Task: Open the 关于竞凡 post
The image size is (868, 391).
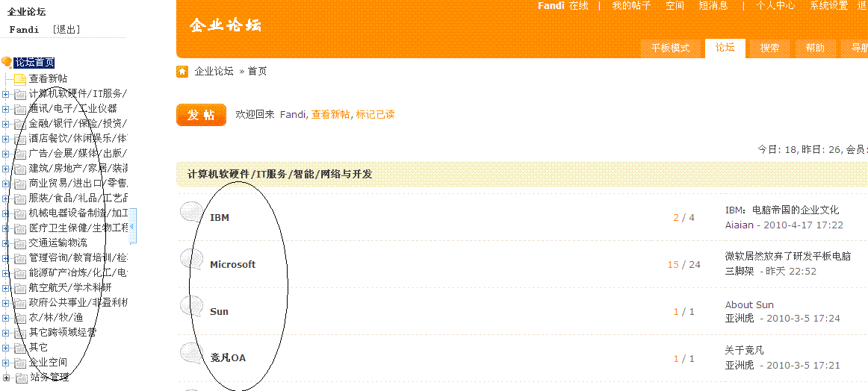Action: point(744,350)
